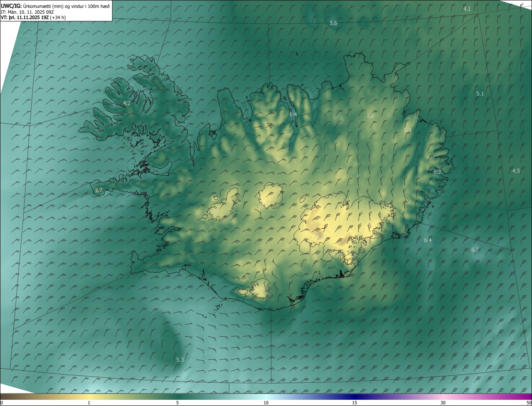This screenshot has height=406, width=532.
Task: Click the 6.2 value label on the map
Action: (x=437, y=171)
